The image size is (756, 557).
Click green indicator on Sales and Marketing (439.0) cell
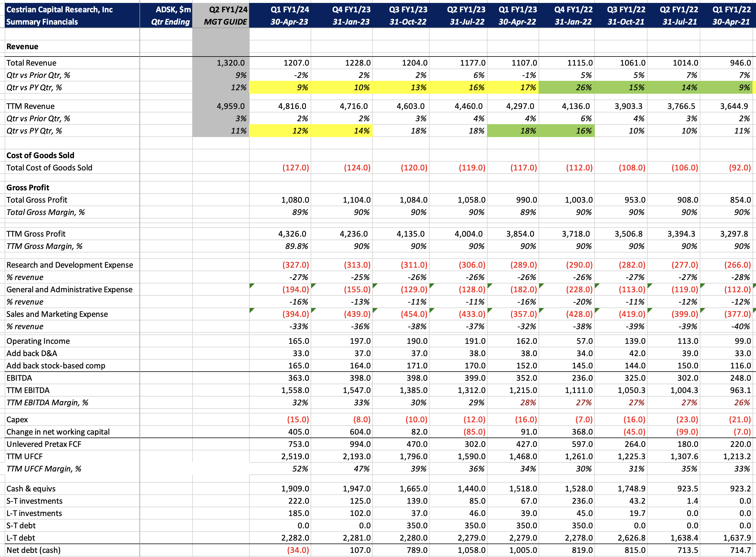pos(313,310)
